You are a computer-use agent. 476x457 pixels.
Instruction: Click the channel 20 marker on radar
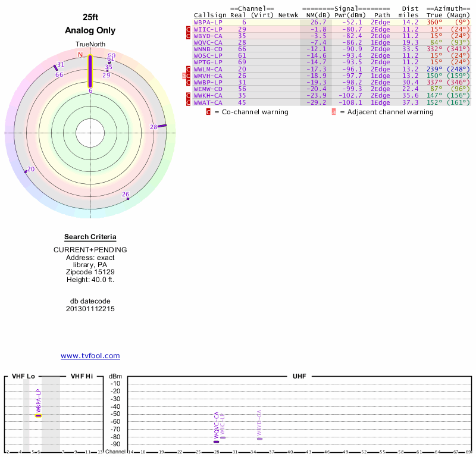tap(26, 171)
